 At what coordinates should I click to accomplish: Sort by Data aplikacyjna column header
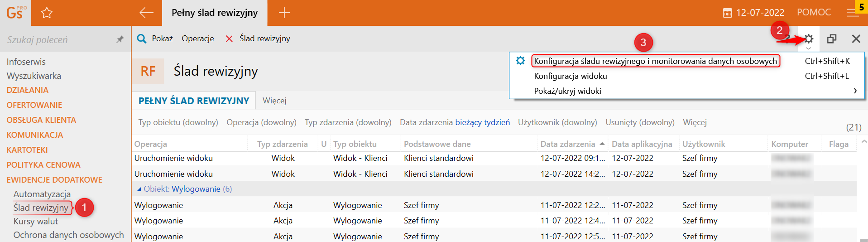click(643, 144)
